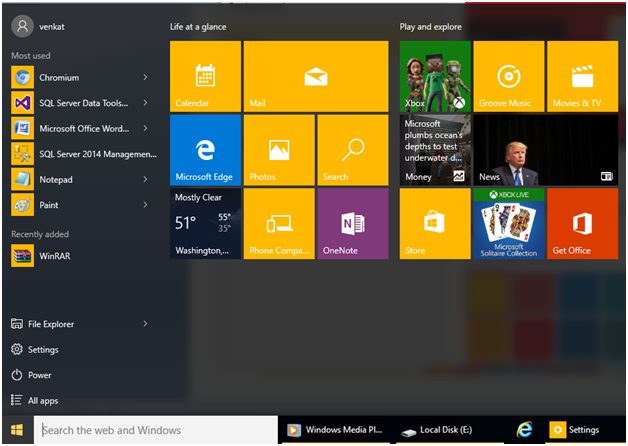The image size is (628, 446).
Task: Open the Money news tile
Action: coord(435,150)
